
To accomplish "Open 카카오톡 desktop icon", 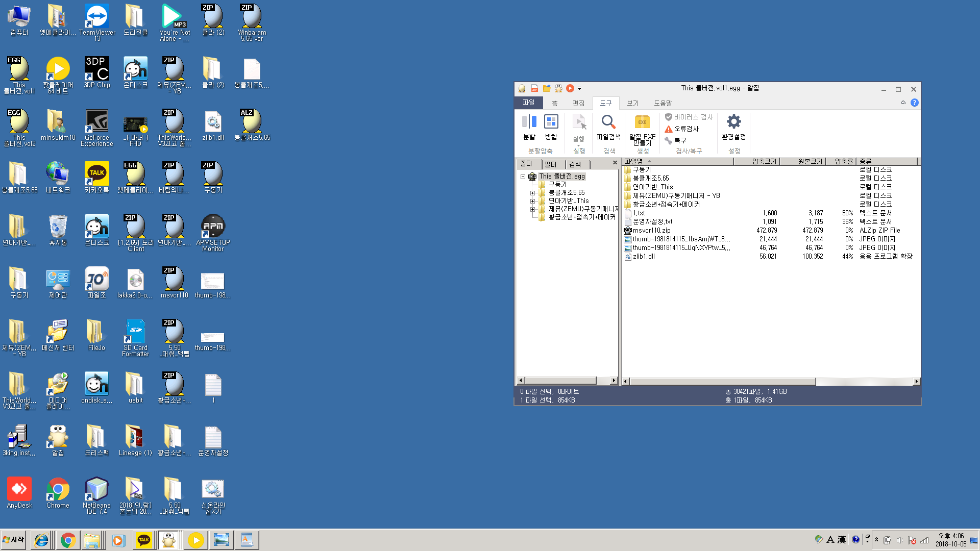I will (x=97, y=178).
